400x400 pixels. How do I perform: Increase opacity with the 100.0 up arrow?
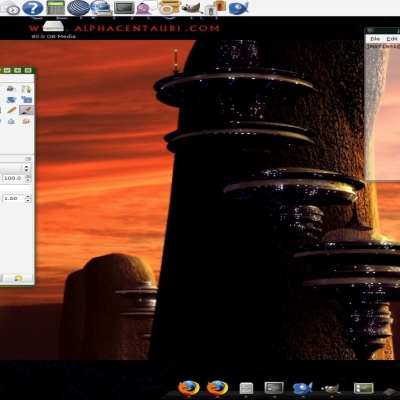click(28, 176)
